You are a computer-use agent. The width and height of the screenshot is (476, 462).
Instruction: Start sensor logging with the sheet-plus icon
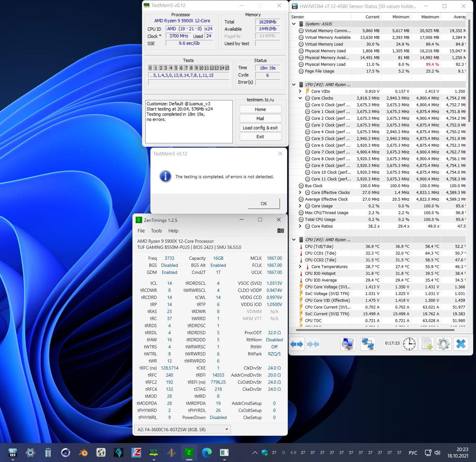tap(427, 344)
